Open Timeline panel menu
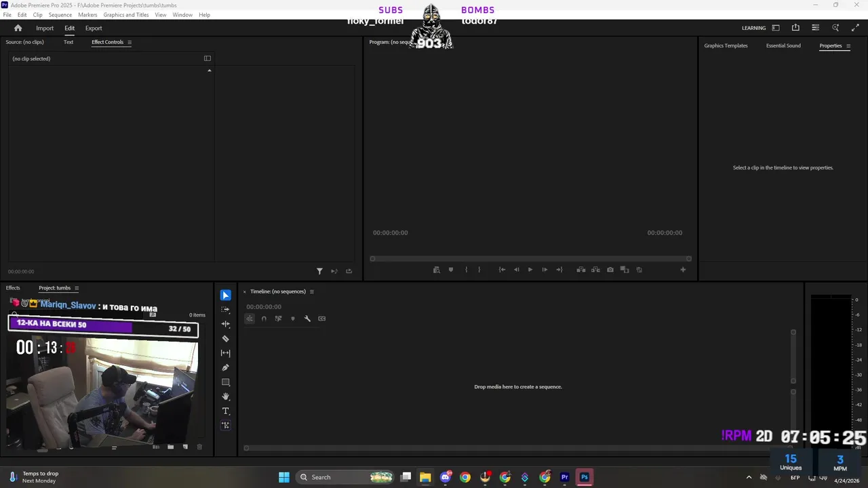The height and width of the screenshot is (488, 868). tap(312, 291)
